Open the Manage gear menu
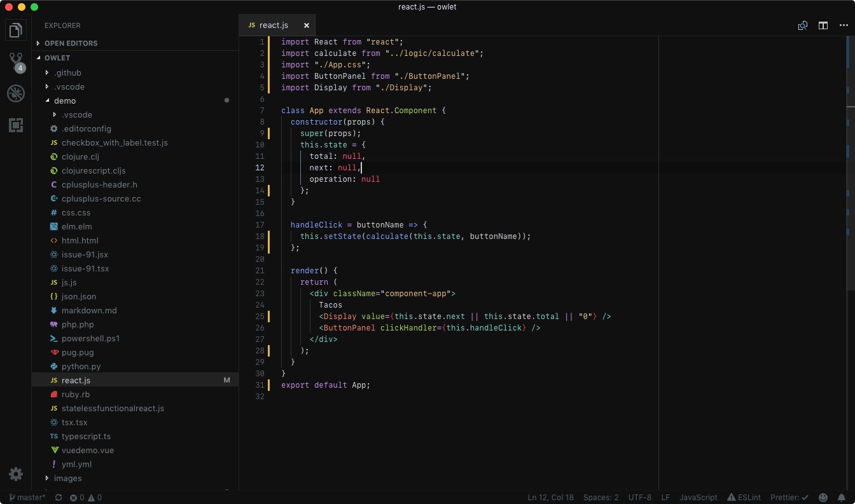The width and height of the screenshot is (855, 504). [16, 474]
